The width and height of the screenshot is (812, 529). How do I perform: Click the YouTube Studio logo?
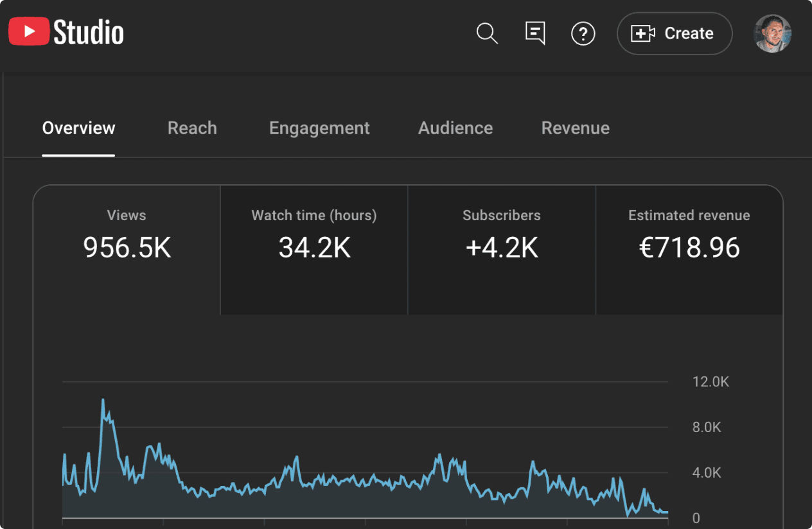click(x=66, y=33)
